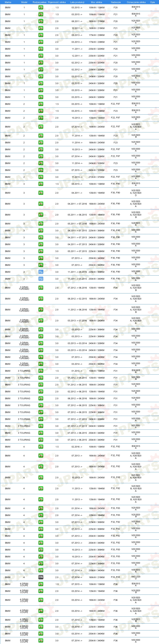Image resolution: width=159 pixels, height=644 pixels.
Task: Click the Model column header
Action: tap(24, 2)
